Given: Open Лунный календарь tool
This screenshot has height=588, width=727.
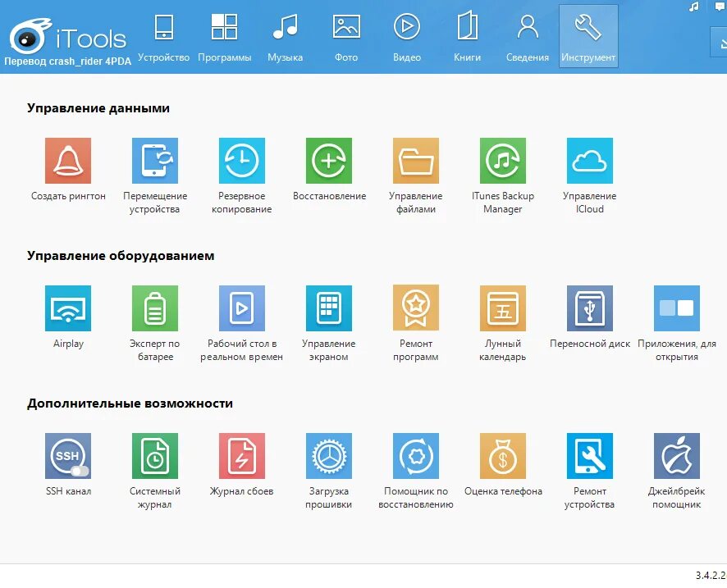Looking at the screenshot, I should tap(503, 308).
